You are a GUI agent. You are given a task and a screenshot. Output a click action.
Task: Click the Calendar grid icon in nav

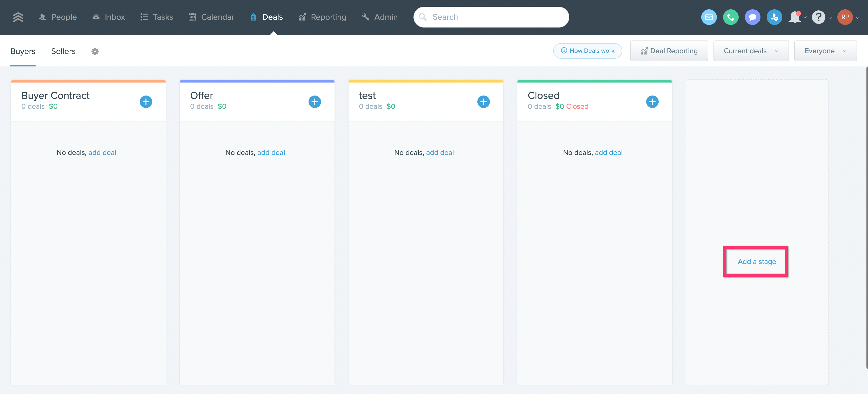tap(192, 17)
